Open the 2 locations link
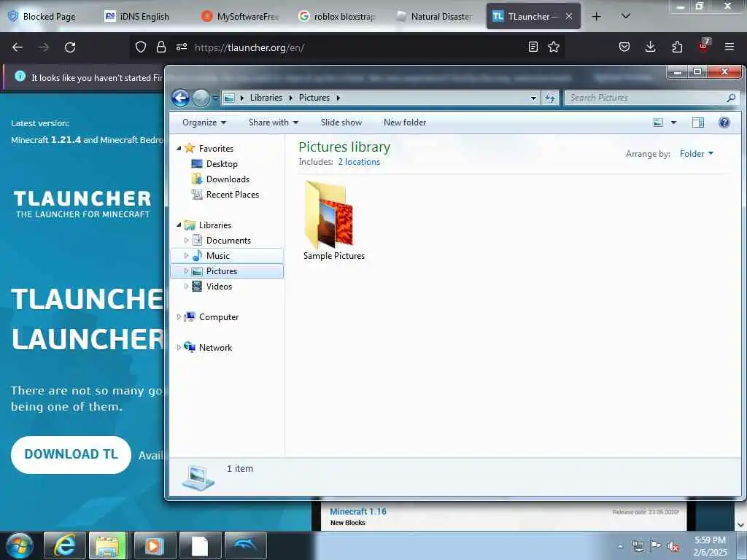Image resolution: width=747 pixels, height=560 pixels. coord(359,162)
